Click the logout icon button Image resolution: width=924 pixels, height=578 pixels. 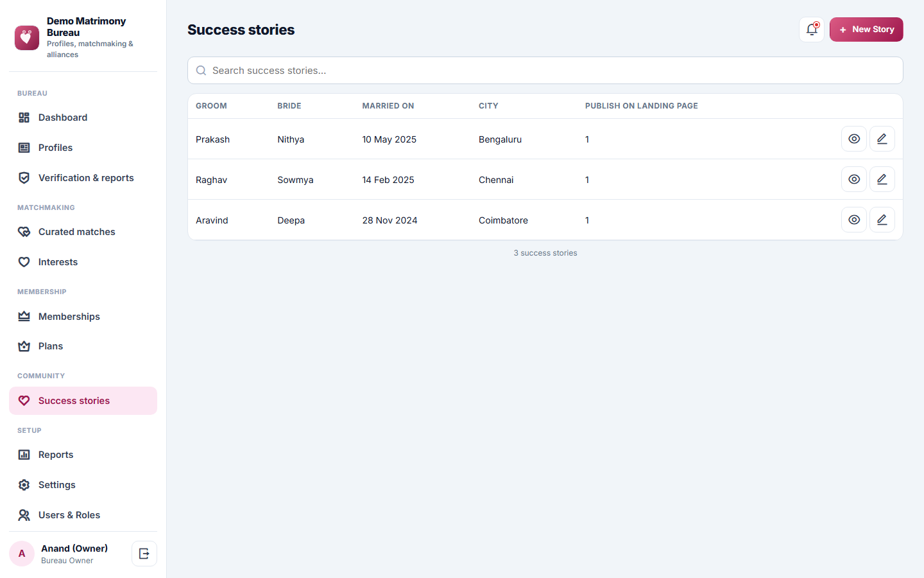[x=144, y=554]
